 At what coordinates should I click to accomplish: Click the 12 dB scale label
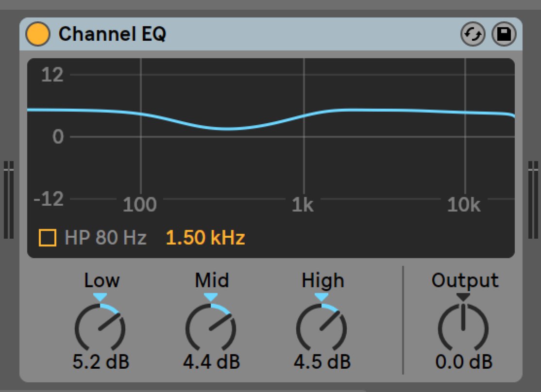pos(52,74)
